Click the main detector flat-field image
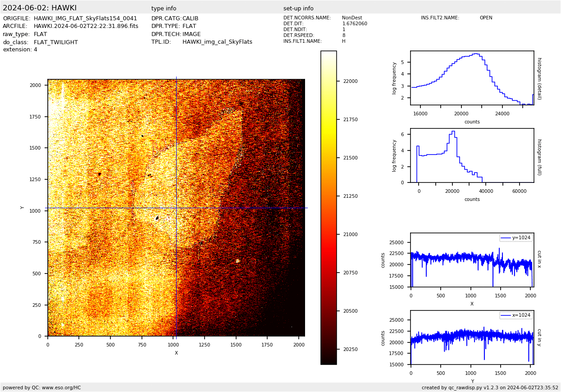 click(176, 208)
